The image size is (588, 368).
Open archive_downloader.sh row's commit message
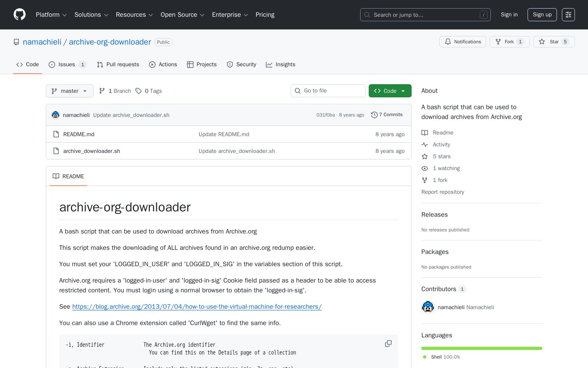237,151
